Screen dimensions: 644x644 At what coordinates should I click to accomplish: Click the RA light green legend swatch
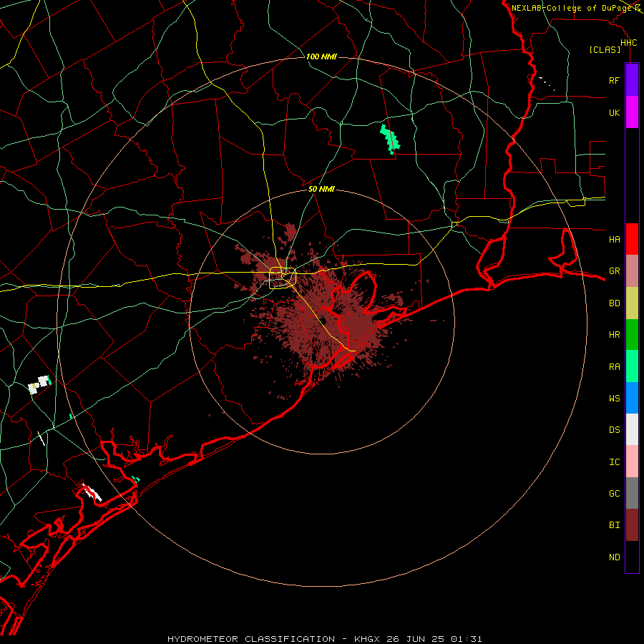point(632,366)
